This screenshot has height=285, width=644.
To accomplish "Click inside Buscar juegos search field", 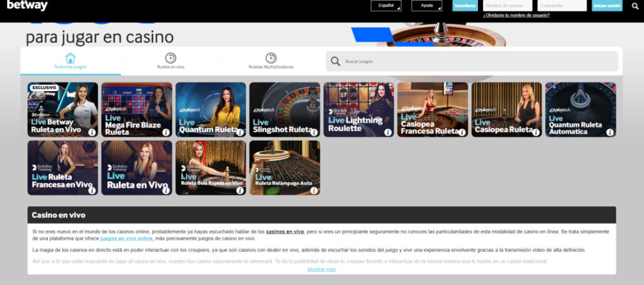I will pos(472,61).
